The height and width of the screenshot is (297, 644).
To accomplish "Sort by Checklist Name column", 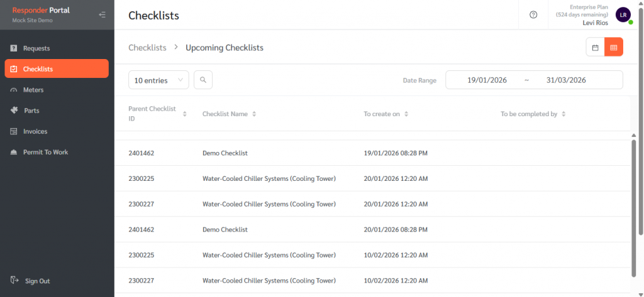I will pos(253,114).
